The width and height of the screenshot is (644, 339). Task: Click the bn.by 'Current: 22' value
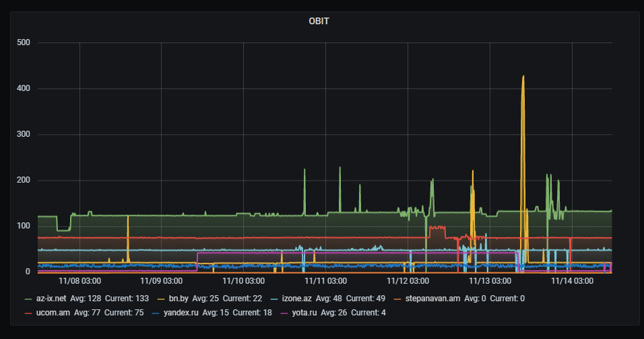pyautogui.click(x=243, y=299)
